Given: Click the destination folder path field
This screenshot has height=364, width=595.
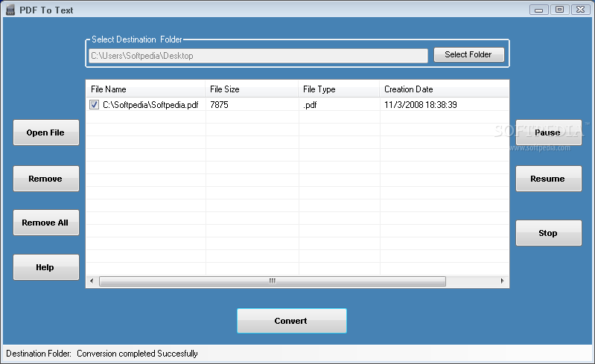Looking at the screenshot, I should point(258,56).
